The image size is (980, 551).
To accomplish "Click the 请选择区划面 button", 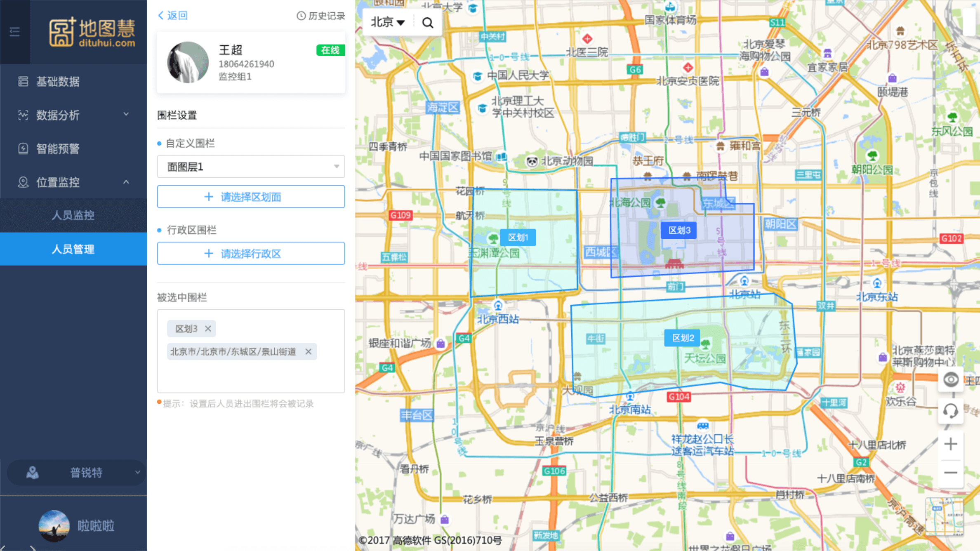I will click(x=251, y=197).
